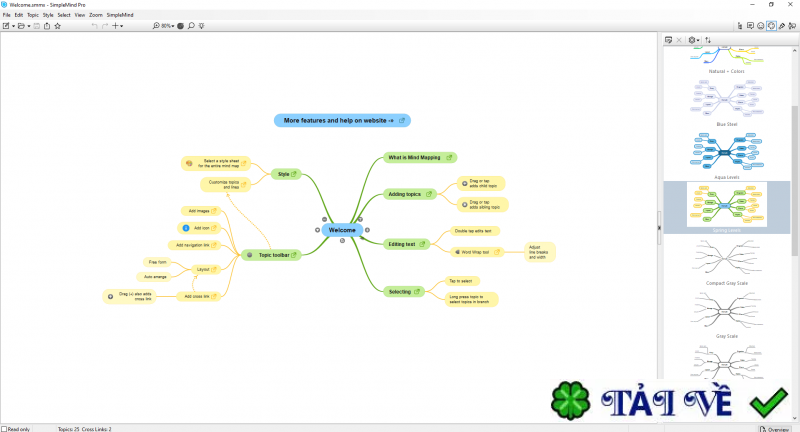Click the gear settings icon in style panel

[x=692, y=40]
